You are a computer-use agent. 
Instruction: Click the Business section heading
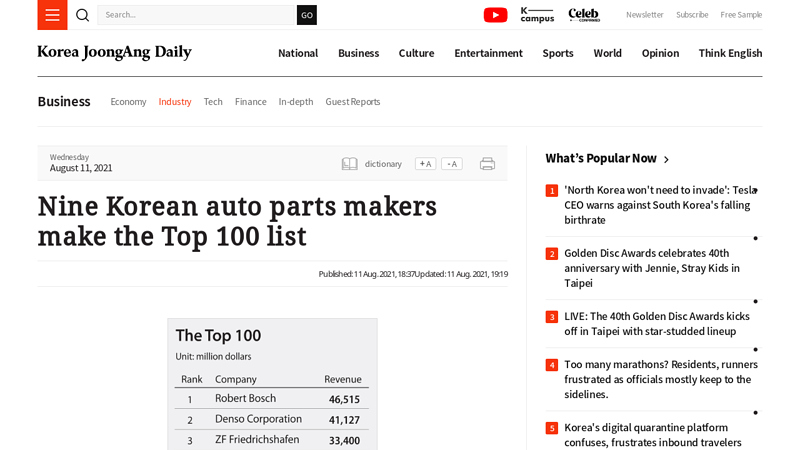click(64, 102)
